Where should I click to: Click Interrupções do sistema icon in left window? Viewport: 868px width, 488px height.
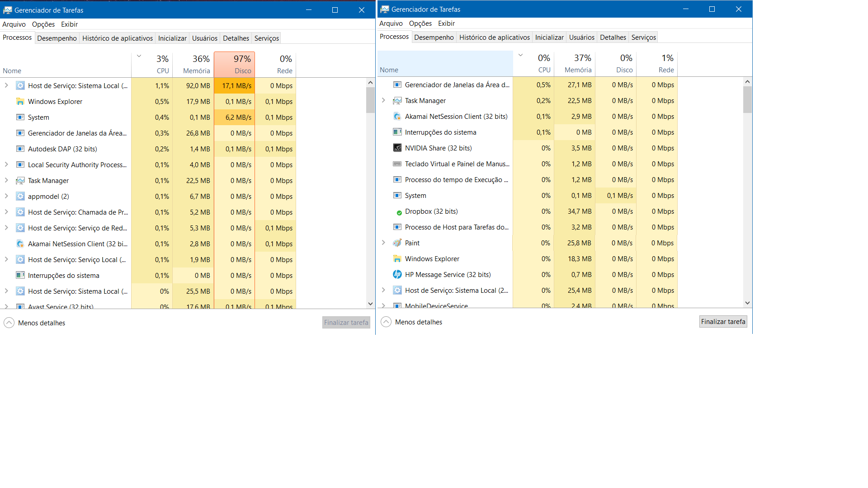[x=20, y=275]
